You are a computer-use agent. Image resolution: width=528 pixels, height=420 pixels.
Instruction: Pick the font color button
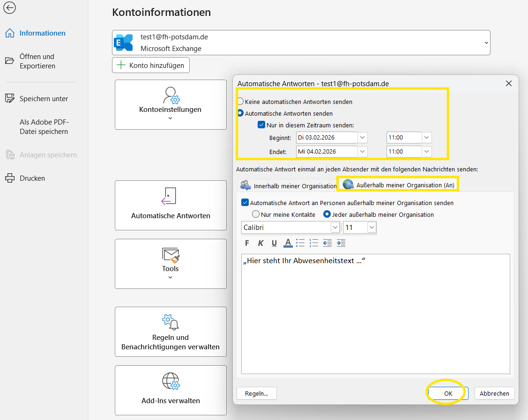tap(288, 243)
